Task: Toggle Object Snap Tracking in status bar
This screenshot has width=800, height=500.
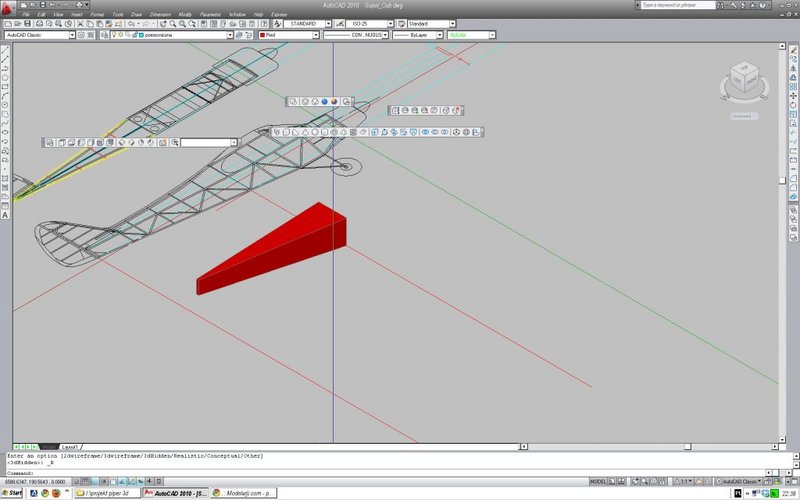Action: 122,481
